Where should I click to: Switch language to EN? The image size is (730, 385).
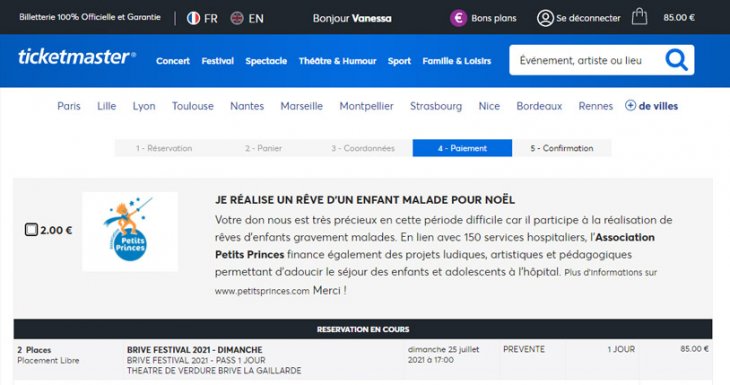[256, 19]
